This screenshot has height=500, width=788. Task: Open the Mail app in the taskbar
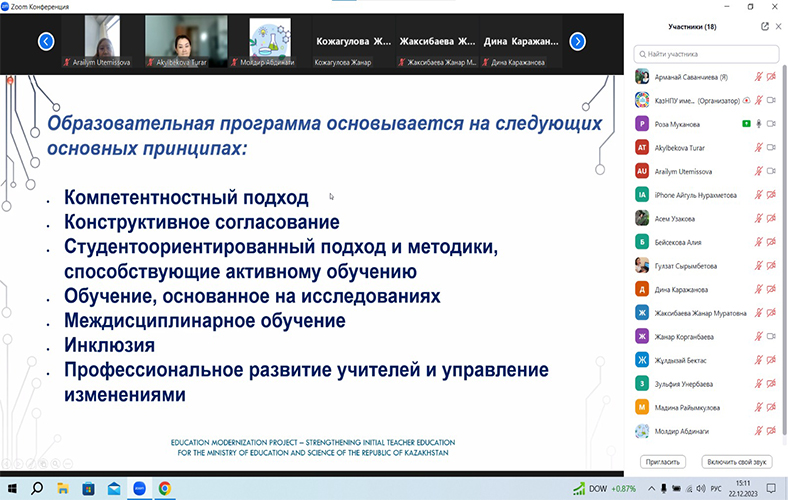point(114,488)
